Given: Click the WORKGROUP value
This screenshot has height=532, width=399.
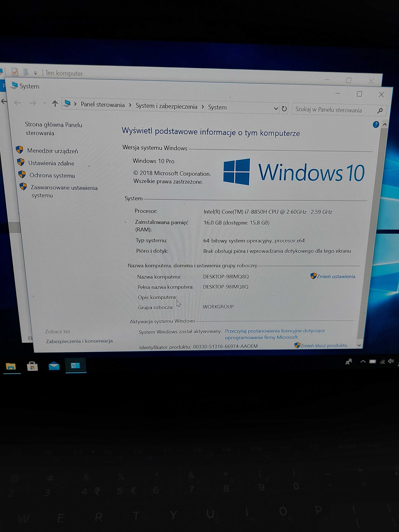Looking at the screenshot, I should [x=218, y=307].
